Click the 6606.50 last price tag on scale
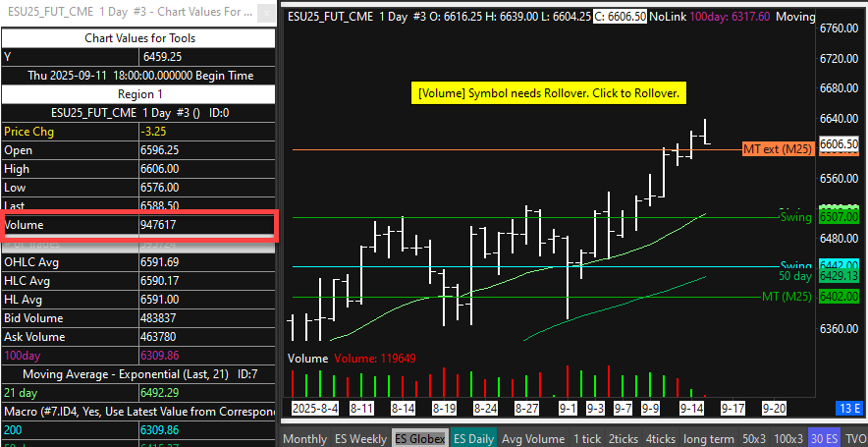This screenshot has height=447, width=868. (x=840, y=144)
